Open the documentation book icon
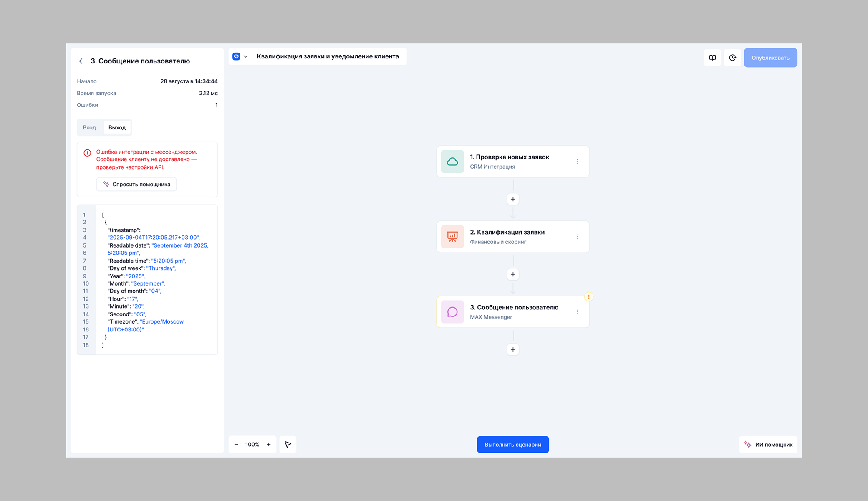 click(x=712, y=58)
